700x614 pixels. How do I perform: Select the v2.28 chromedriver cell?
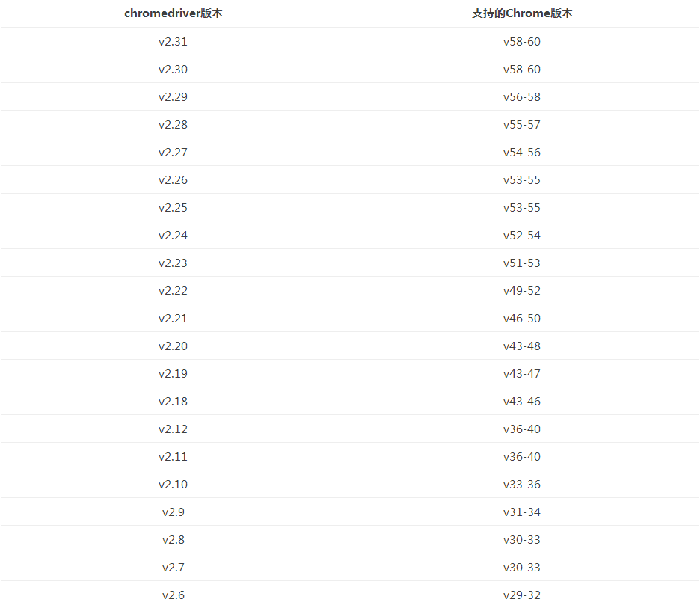pyautogui.click(x=173, y=125)
